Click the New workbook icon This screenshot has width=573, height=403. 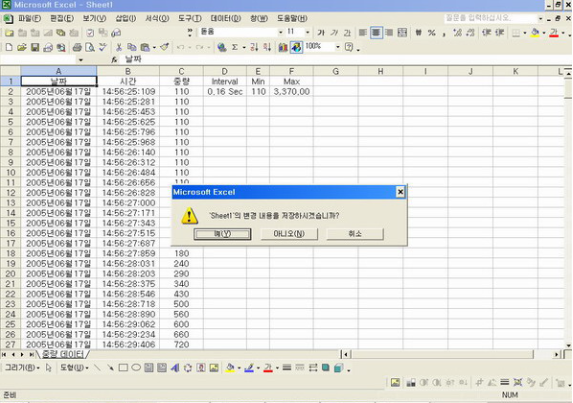[9, 47]
